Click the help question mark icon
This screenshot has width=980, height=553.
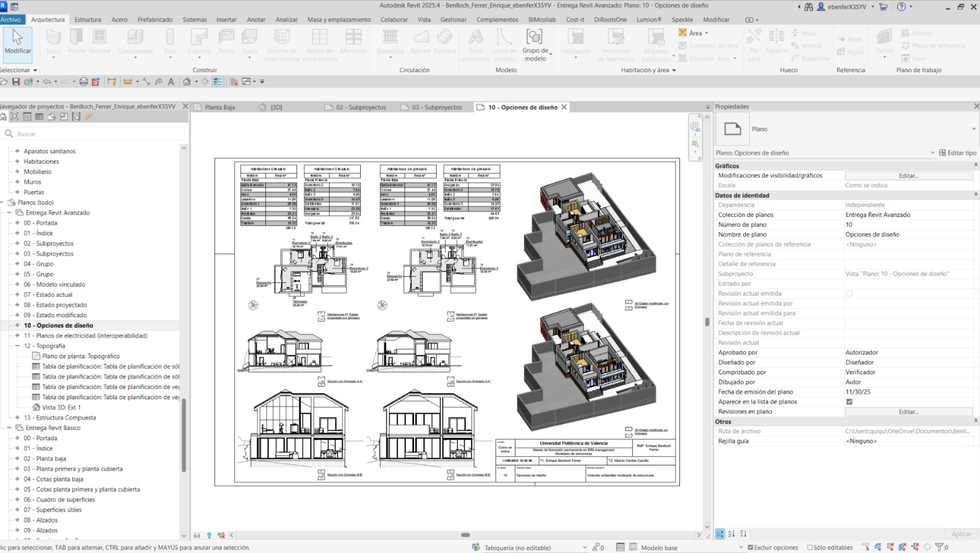coord(902,7)
